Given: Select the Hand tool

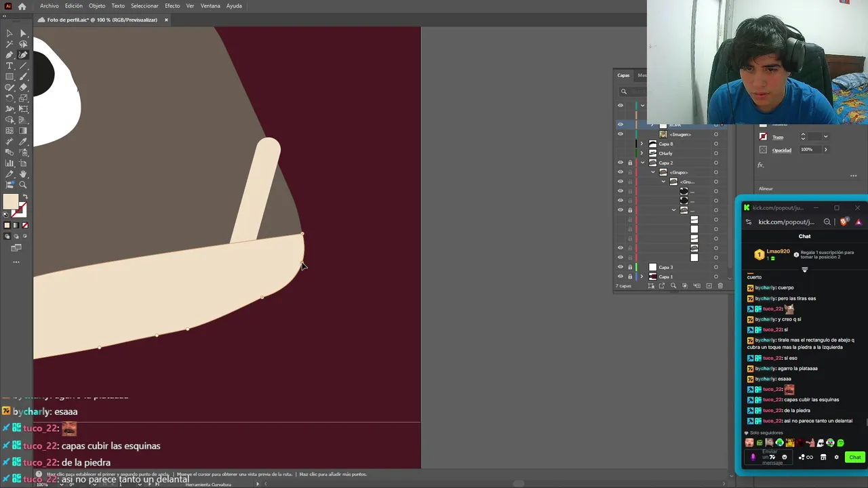Looking at the screenshot, I should tap(23, 174).
